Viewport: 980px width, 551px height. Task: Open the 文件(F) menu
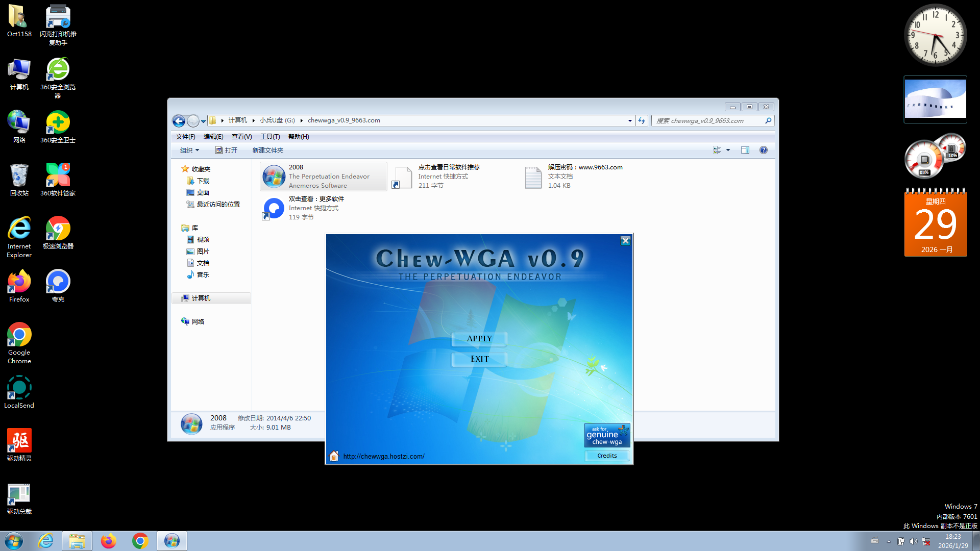tap(185, 137)
